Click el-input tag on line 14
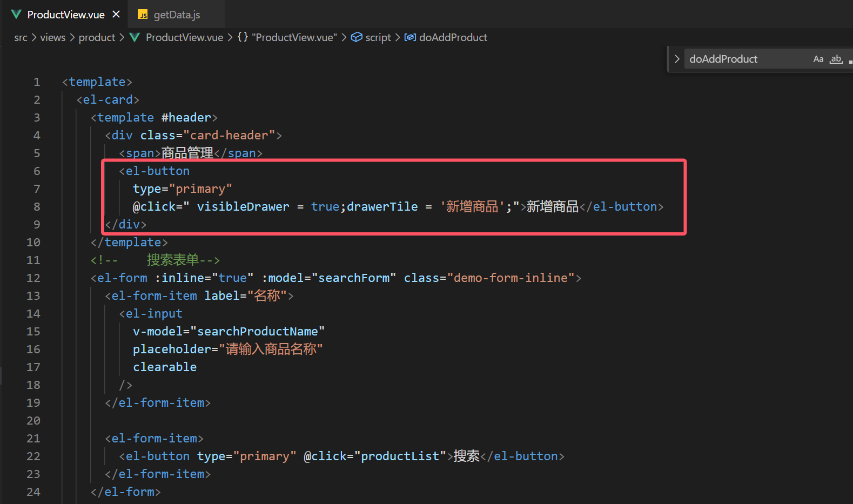 pos(154,314)
